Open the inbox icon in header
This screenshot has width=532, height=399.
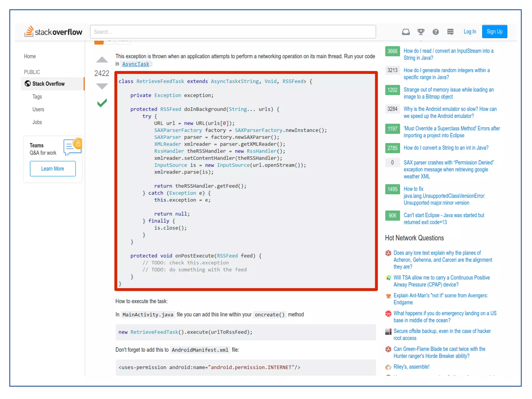pyautogui.click(x=406, y=32)
